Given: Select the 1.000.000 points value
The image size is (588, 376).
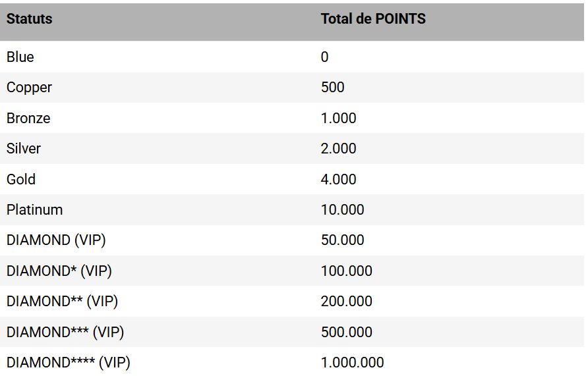Looking at the screenshot, I should pyautogui.click(x=352, y=363).
